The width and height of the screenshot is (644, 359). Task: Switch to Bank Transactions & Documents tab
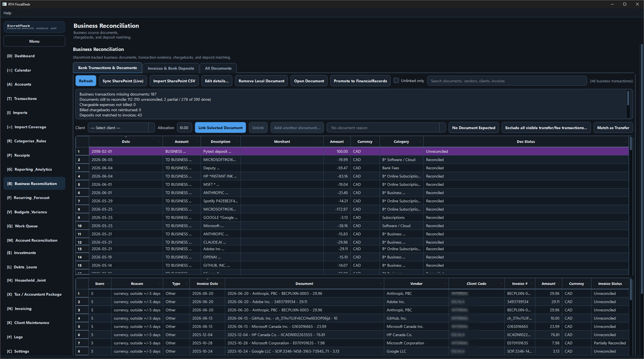107,68
